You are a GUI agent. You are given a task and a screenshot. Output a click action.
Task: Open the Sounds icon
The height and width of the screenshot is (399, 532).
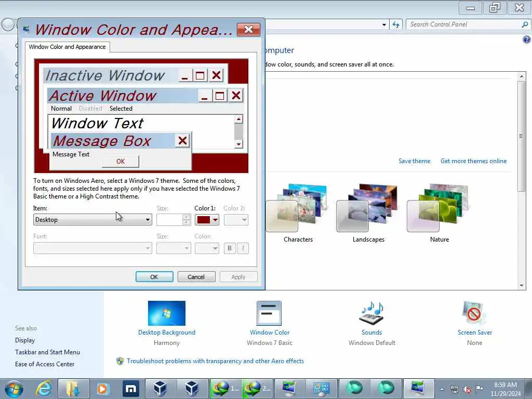pyautogui.click(x=371, y=313)
